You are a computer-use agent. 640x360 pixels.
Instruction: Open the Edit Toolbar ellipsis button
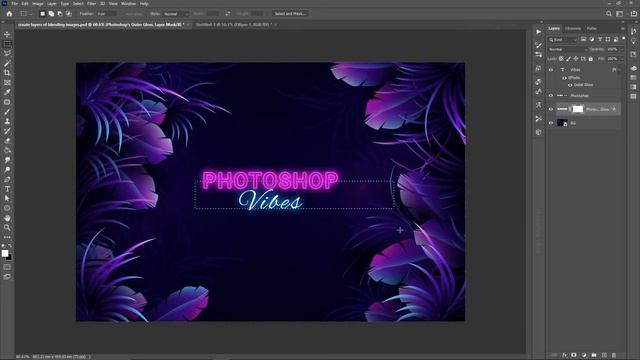tap(7, 237)
